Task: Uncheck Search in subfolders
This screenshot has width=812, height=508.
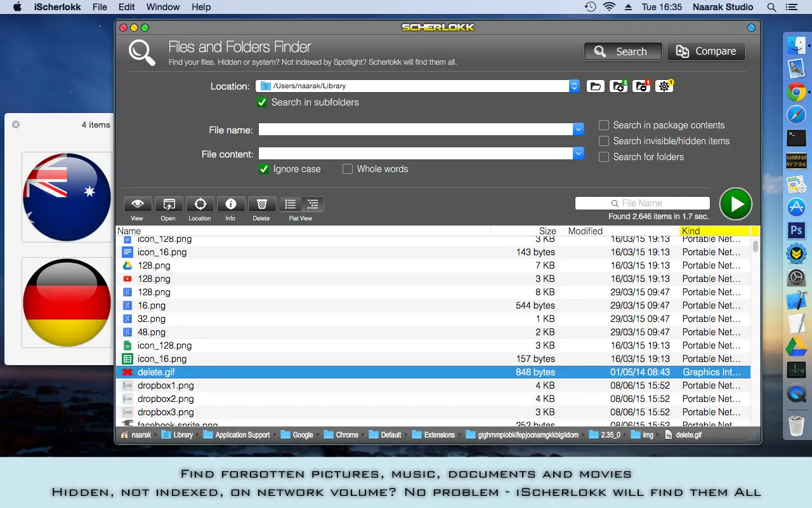Action: click(x=262, y=102)
